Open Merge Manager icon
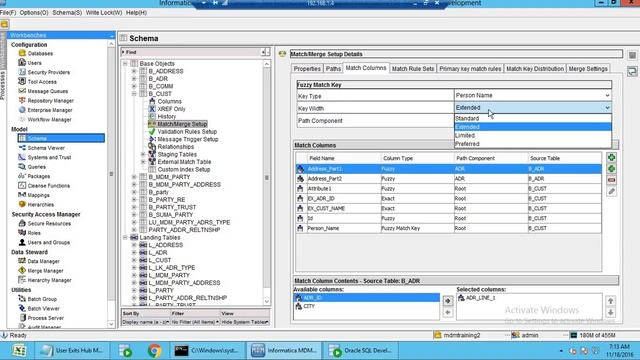Screen dimensions: 640x360 pos(22,270)
